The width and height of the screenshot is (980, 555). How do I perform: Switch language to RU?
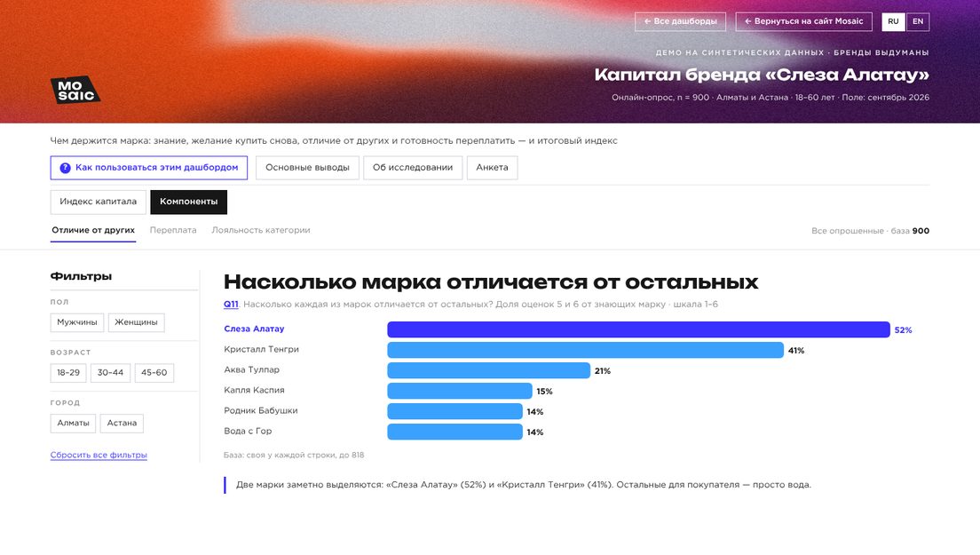tap(894, 21)
